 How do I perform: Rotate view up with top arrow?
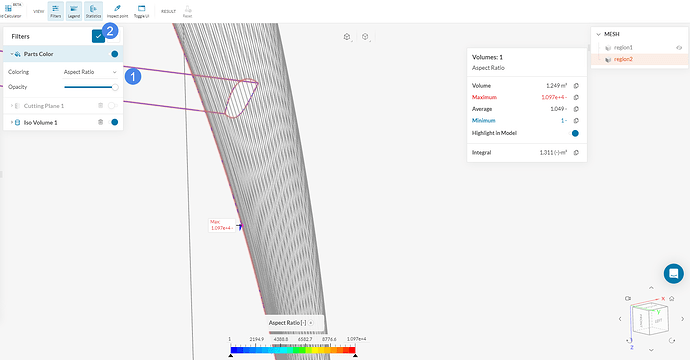(x=651, y=288)
